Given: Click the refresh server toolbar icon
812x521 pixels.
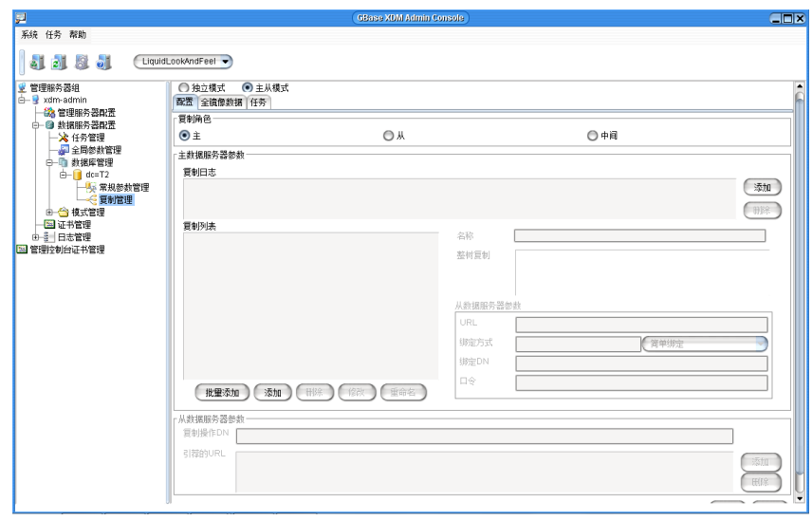Looking at the screenshot, I should click(x=59, y=62).
